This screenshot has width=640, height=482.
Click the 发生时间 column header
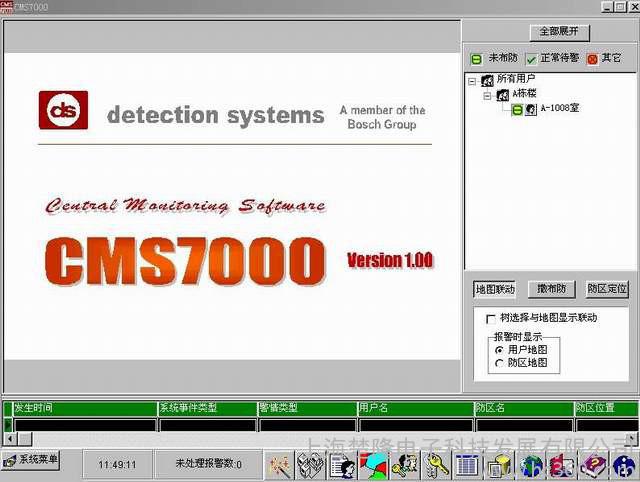[x=85, y=408]
